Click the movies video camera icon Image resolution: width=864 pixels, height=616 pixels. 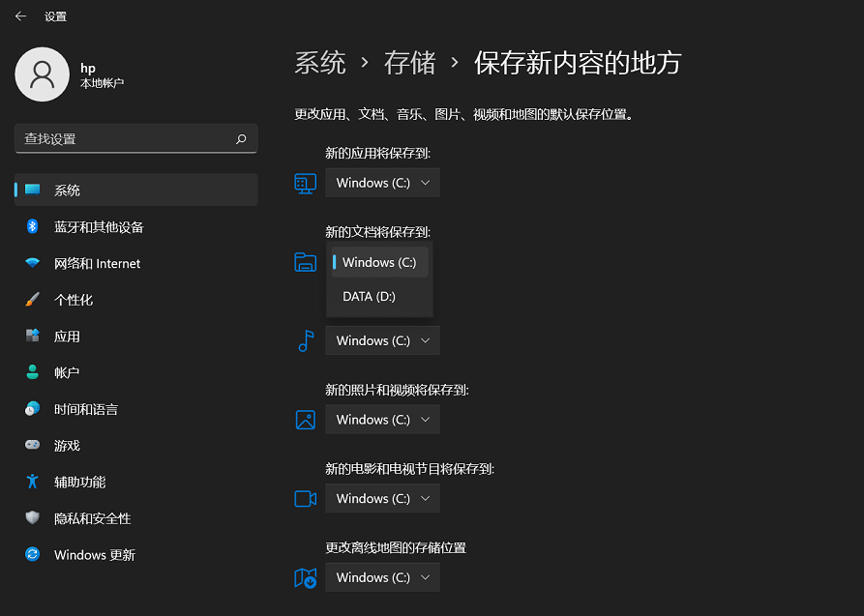coord(306,499)
